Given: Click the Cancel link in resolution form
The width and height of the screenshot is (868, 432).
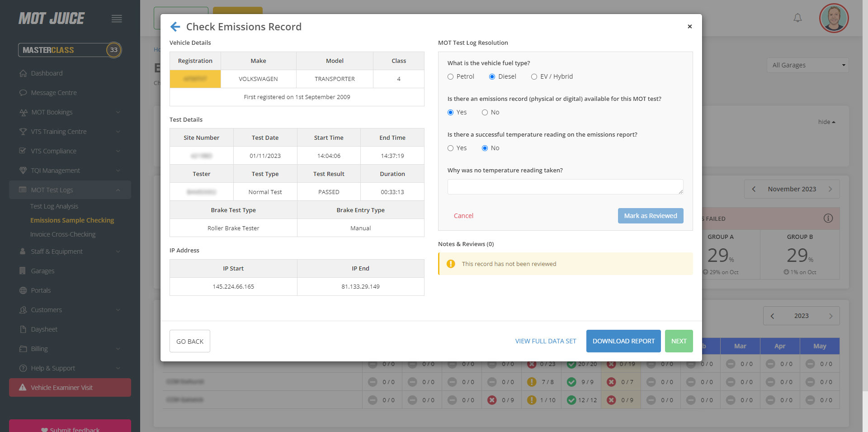Looking at the screenshot, I should (463, 216).
